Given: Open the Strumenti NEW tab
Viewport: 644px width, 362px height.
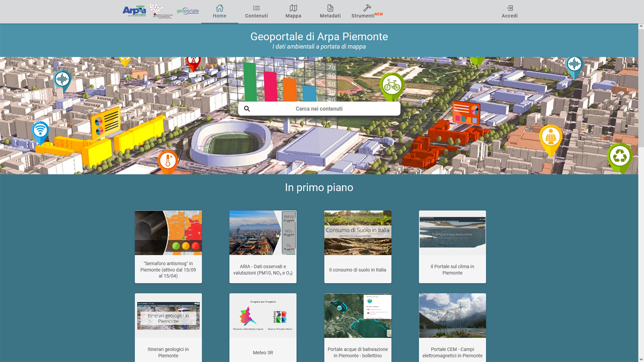Looking at the screenshot, I should click(367, 12).
